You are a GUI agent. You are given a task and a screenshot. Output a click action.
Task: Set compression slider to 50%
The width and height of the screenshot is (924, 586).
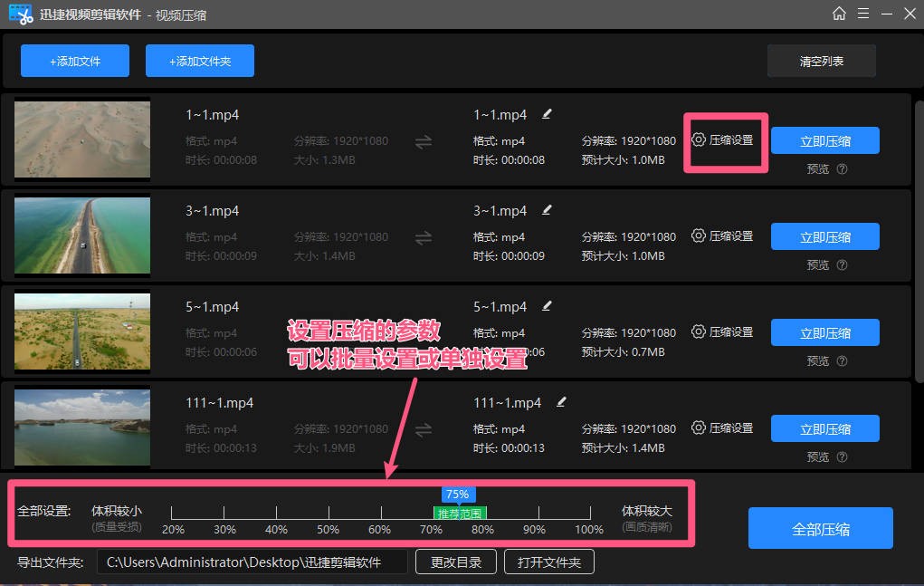[329, 513]
